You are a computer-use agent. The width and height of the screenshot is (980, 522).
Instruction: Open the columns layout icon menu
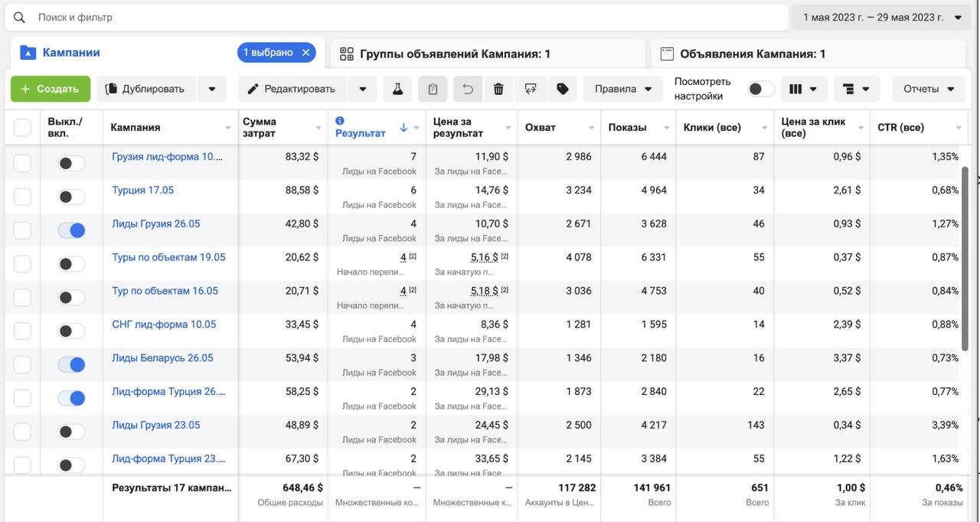pos(802,89)
